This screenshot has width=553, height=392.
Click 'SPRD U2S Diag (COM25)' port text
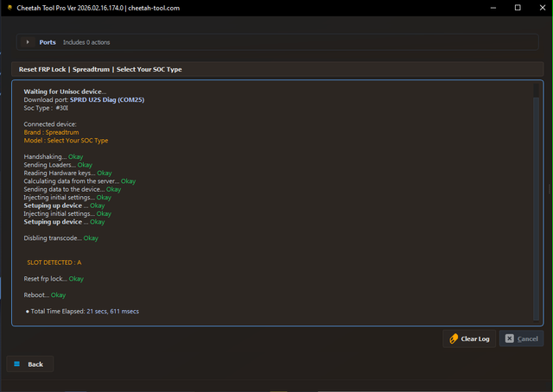coord(107,100)
